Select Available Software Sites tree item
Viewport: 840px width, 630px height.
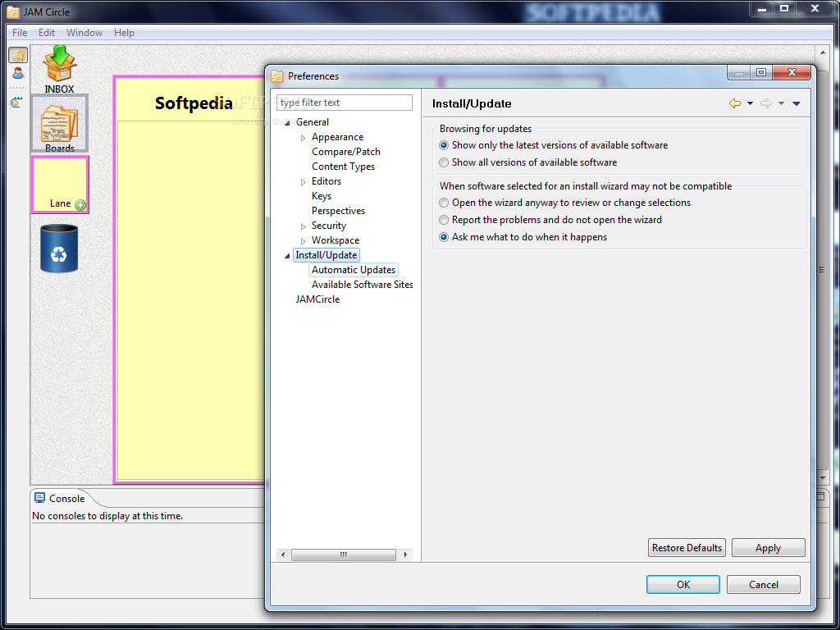(362, 285)
